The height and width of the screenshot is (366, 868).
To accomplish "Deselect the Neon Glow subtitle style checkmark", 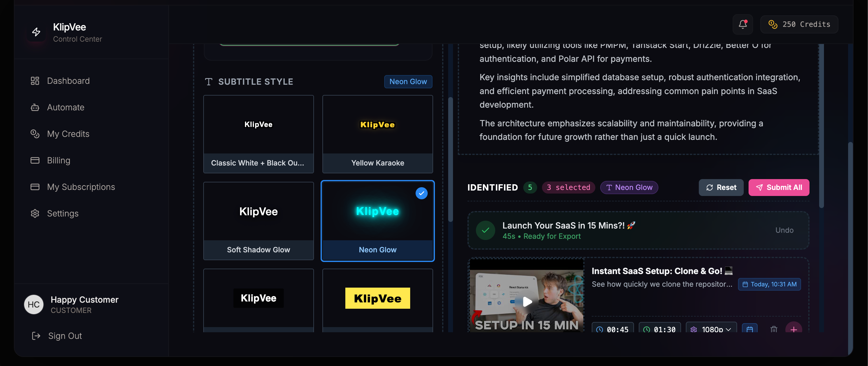I will (422, 193).
